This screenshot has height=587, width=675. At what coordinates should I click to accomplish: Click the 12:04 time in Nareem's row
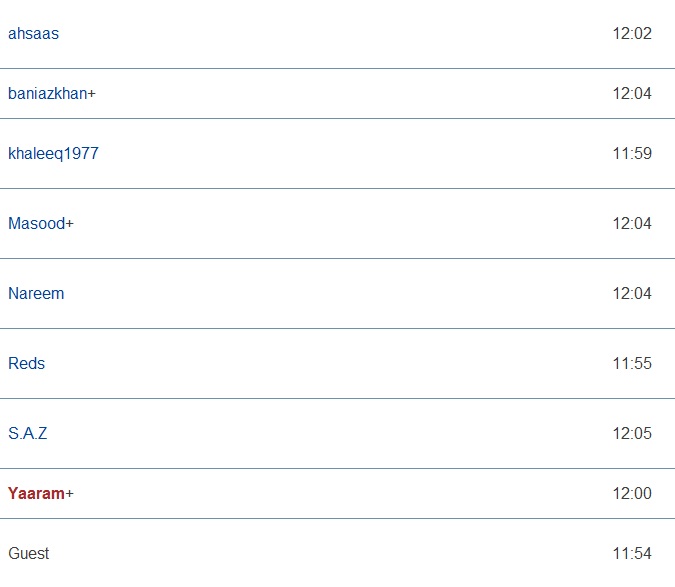click(632, 294)
